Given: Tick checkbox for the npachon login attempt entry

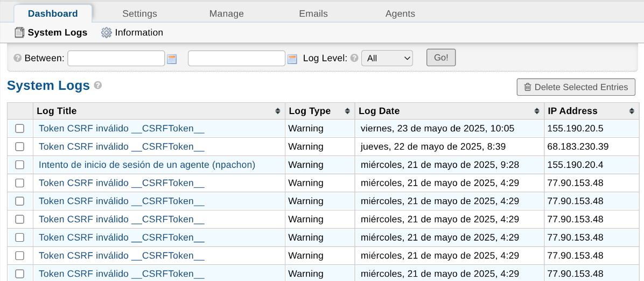Looking at the screenshot, I should point(20,165).
